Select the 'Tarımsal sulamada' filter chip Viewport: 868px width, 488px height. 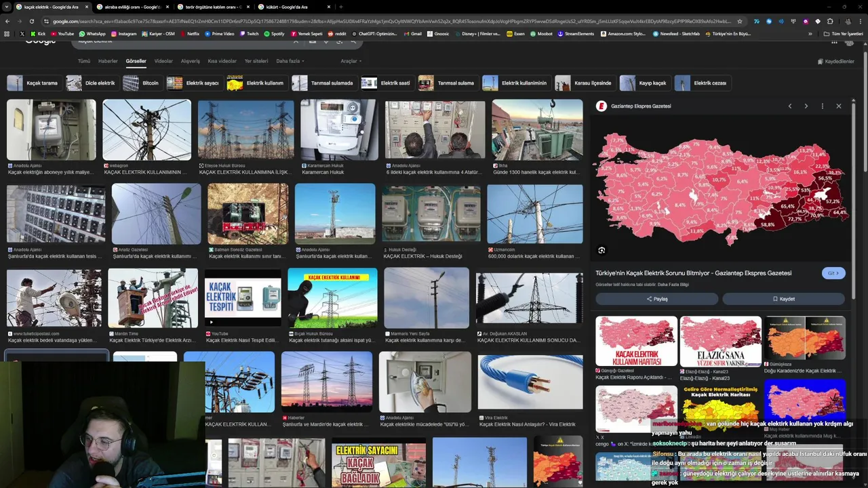324,83
